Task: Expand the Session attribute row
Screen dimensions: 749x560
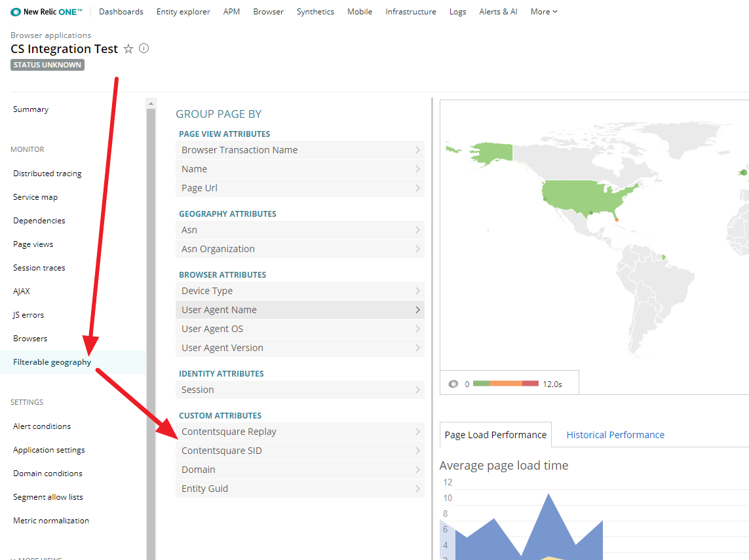Action: click(x=300, y=390)
